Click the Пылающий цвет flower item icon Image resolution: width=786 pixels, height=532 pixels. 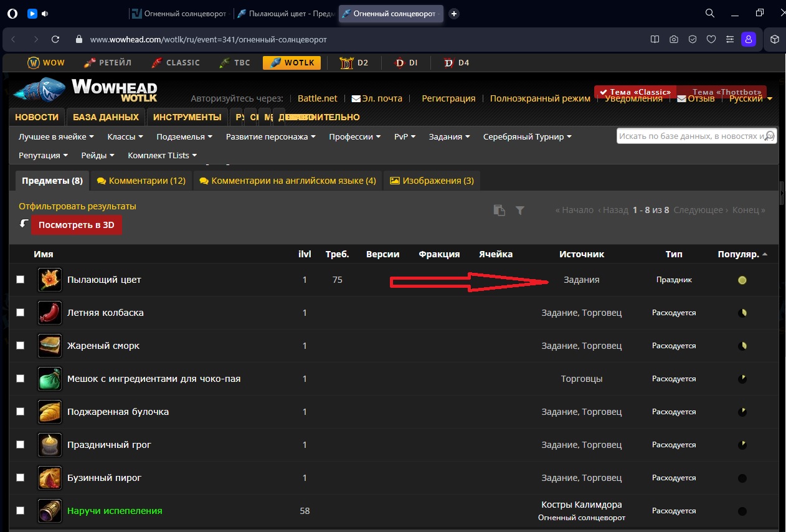click(50, 280)
